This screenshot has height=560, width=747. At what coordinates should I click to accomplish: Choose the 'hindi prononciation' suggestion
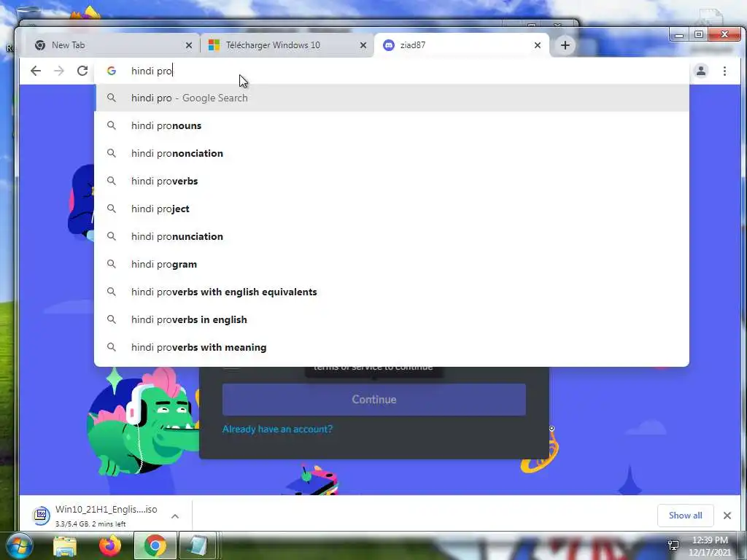[392, 153]
